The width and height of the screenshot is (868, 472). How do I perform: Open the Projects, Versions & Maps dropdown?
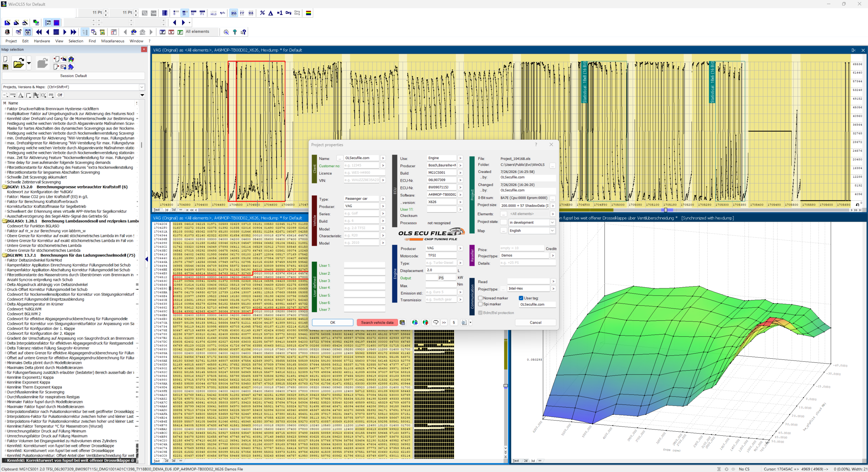point(142,87)
